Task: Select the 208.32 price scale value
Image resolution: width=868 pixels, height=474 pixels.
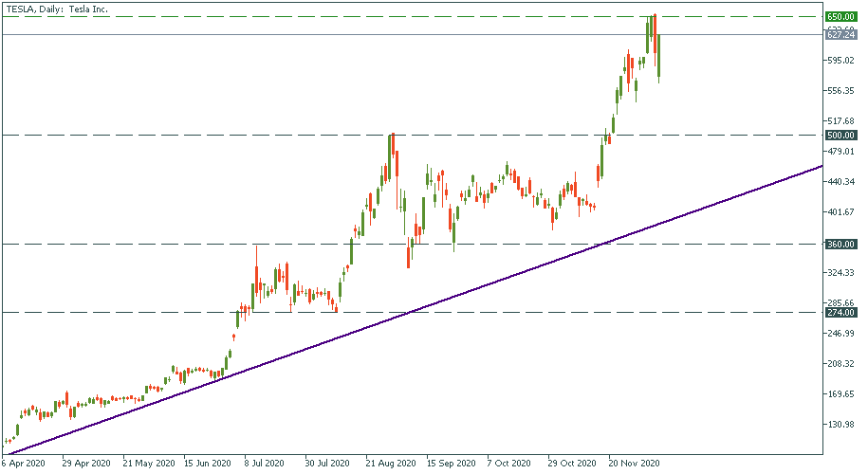Action: click(842, 364)
